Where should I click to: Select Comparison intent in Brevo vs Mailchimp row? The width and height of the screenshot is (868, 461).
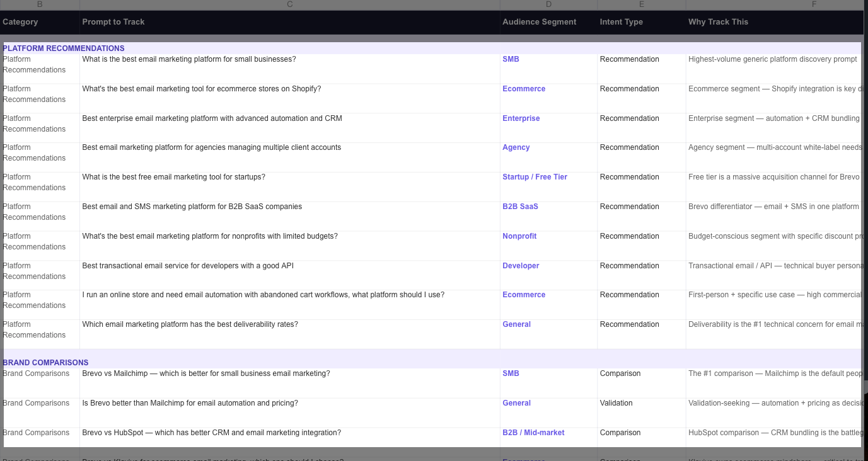tap(642, 384)
